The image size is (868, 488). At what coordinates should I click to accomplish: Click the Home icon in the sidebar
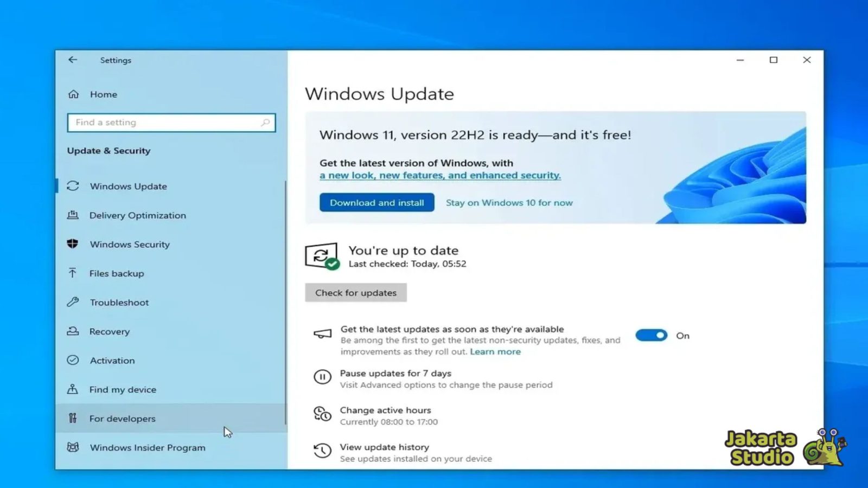[74, 94]
